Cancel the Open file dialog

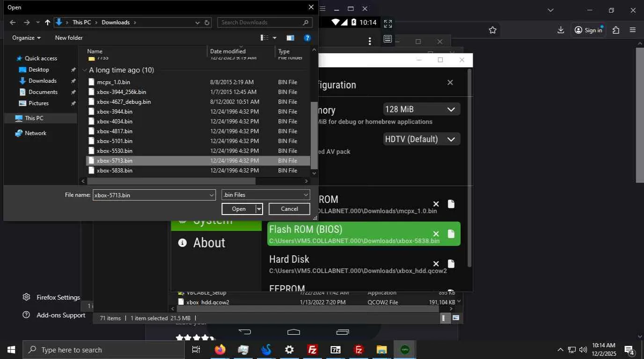coord(289,209)
